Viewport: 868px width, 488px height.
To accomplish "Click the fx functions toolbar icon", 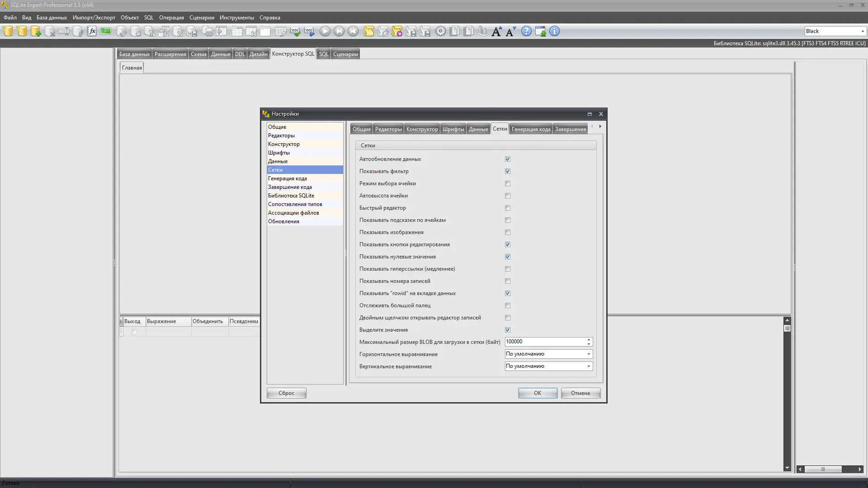I will [x=92, y=31].
